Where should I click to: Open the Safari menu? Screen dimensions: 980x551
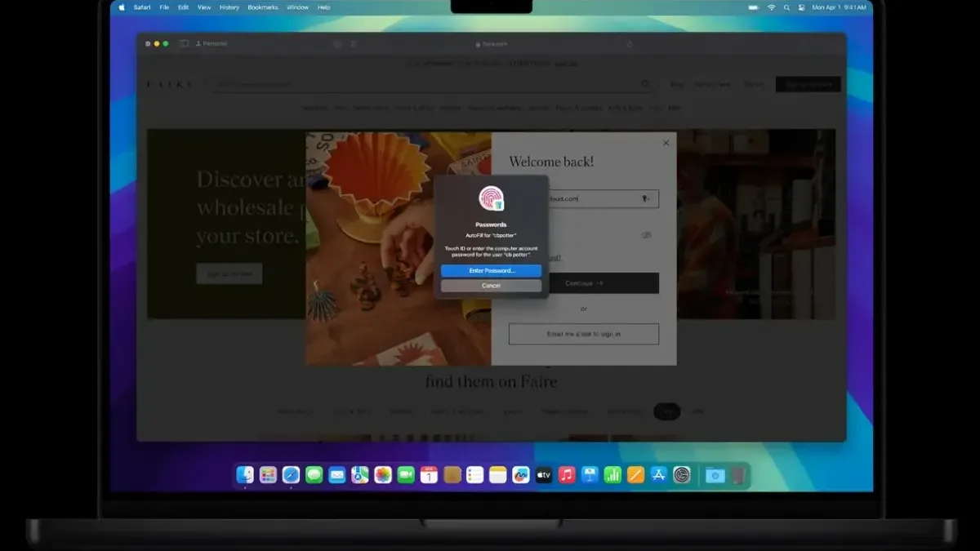(x=141, y=7)
